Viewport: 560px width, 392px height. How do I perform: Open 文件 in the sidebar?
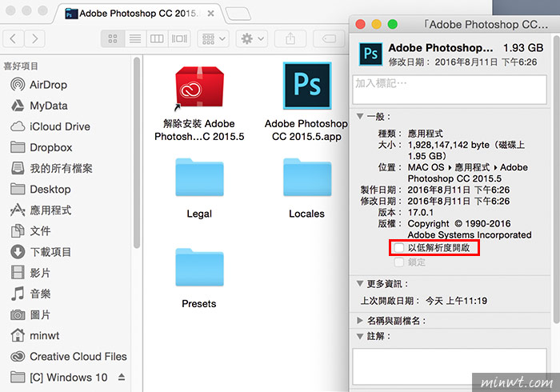pyautogui.click(x=30, y=231)
